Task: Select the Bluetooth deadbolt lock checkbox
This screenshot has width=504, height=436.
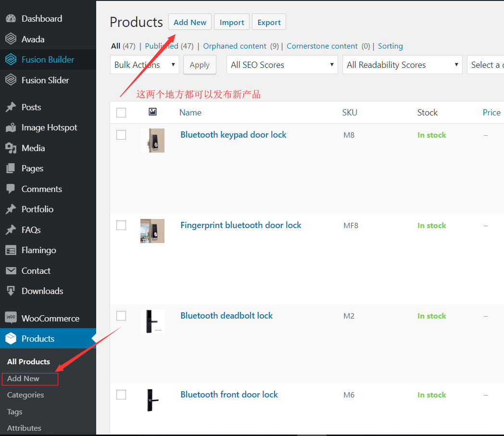Action: pyautogui.click(x=121, y=316)
